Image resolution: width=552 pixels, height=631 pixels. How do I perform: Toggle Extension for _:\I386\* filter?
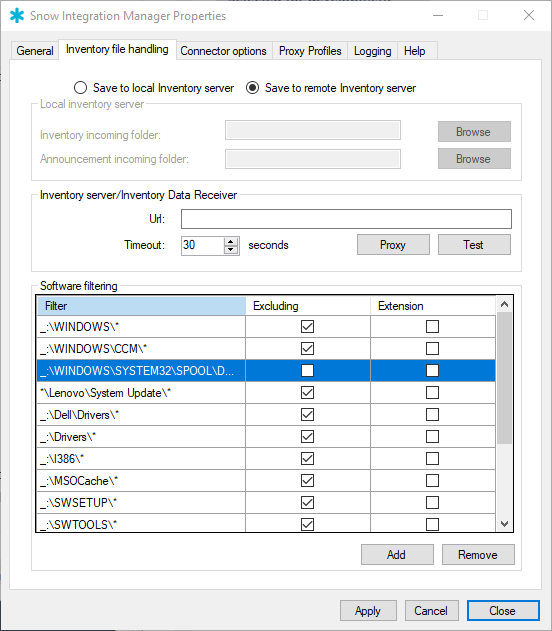coord(433,458)
